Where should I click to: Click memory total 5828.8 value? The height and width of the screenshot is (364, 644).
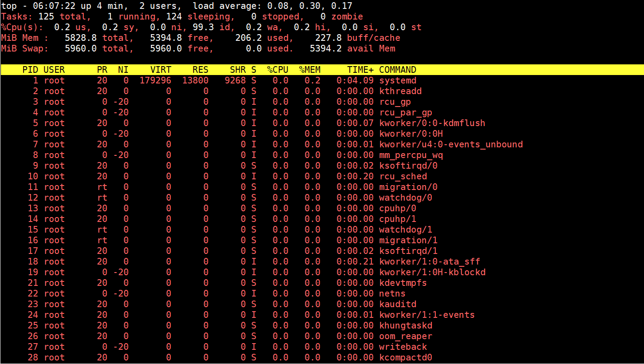click(81, 38)
